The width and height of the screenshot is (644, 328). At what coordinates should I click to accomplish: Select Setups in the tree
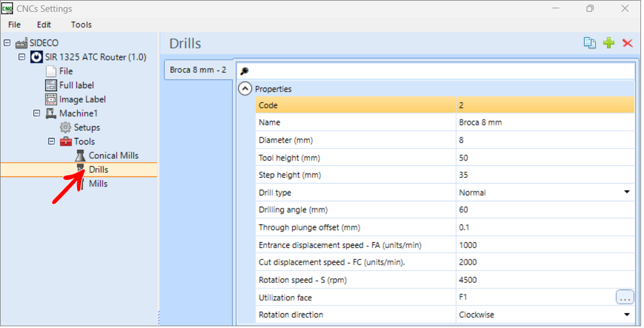pos(86,127)
